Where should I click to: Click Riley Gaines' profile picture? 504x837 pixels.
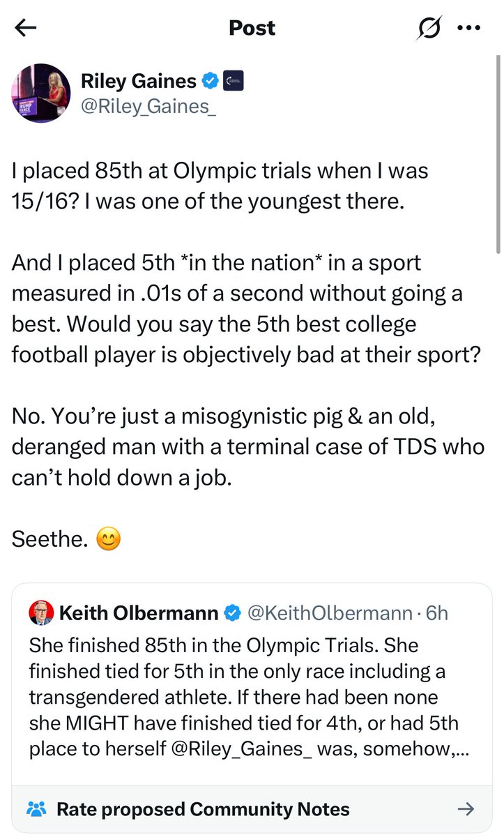point(40,93)
